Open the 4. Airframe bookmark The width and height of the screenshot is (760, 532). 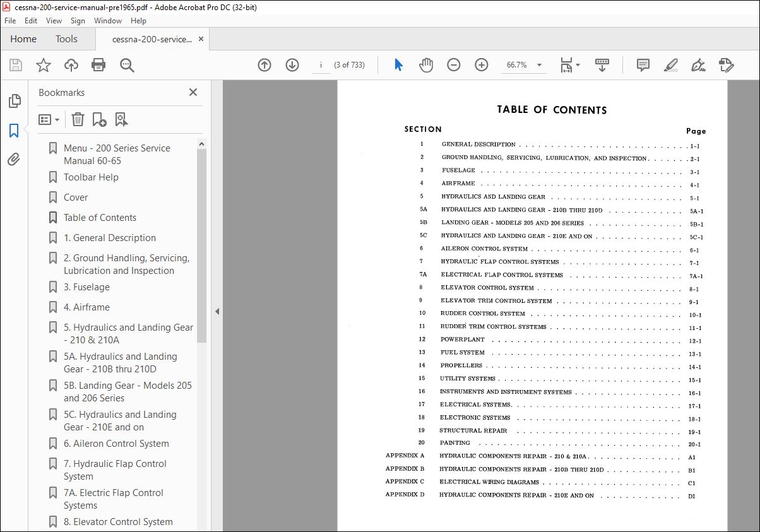pos(86,307)
